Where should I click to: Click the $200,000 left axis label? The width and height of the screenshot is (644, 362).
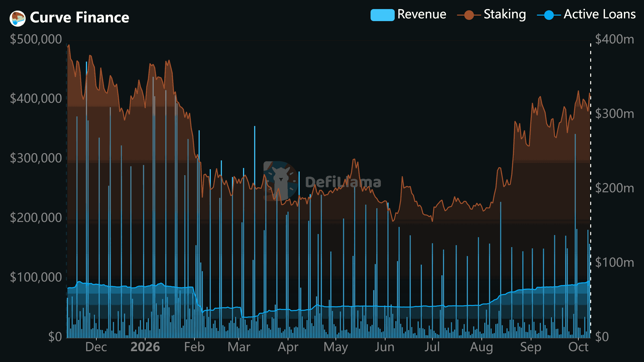click(x=36, y=218)
